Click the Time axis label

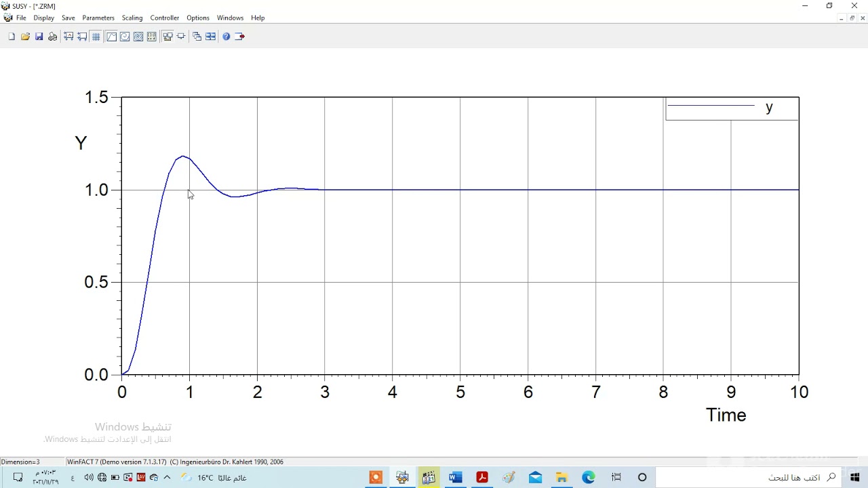tap(726, 415)
